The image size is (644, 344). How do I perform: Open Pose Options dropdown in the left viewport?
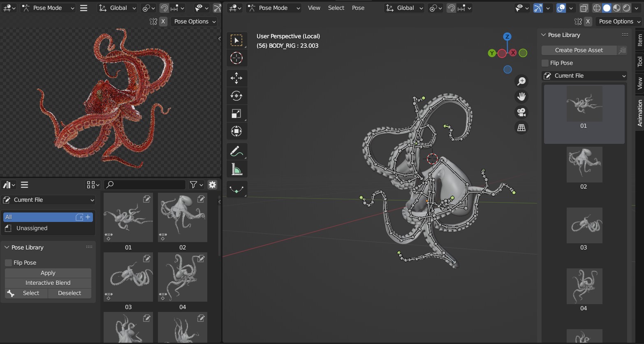click(x=195, y=21)
